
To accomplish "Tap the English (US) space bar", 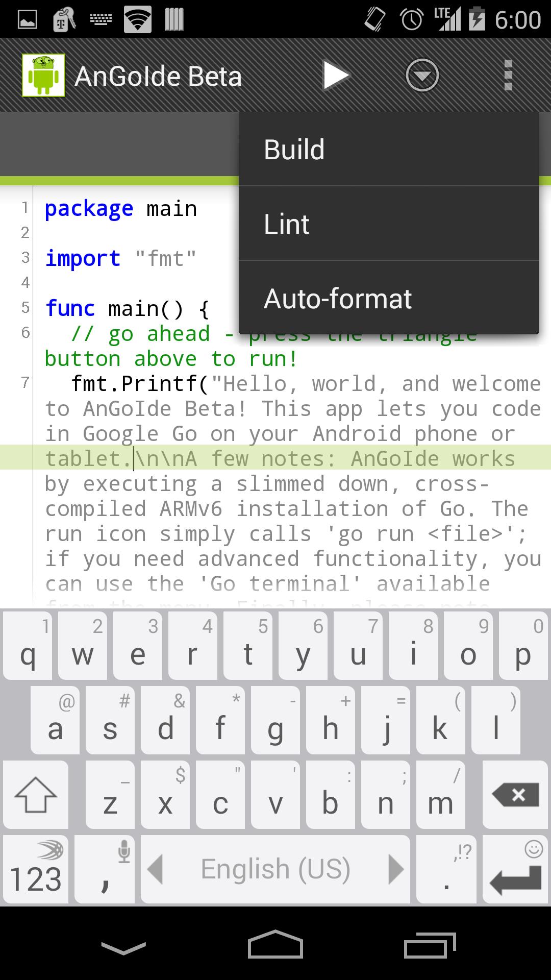I will point(275,869).
